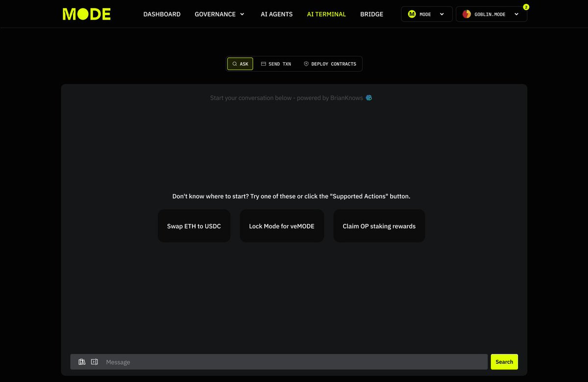Click the 'powered by BrianKnows' text

coord(330,98)
